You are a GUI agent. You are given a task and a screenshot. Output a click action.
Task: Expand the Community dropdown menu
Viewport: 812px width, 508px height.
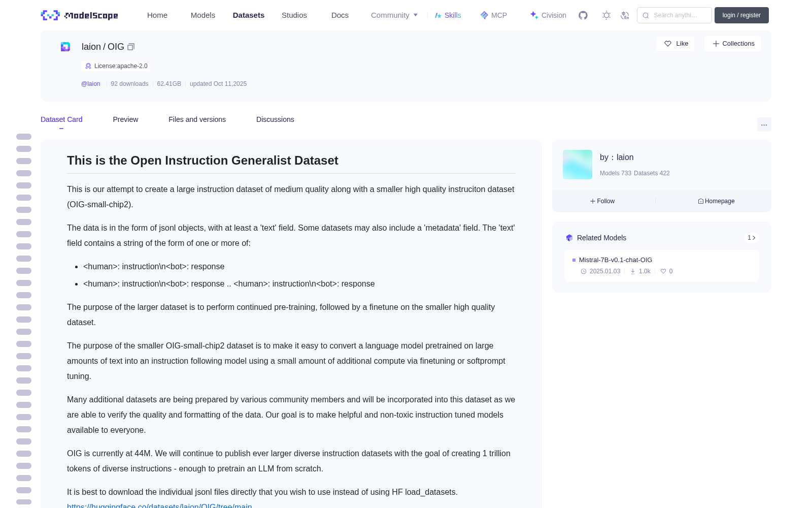point(394,15)
